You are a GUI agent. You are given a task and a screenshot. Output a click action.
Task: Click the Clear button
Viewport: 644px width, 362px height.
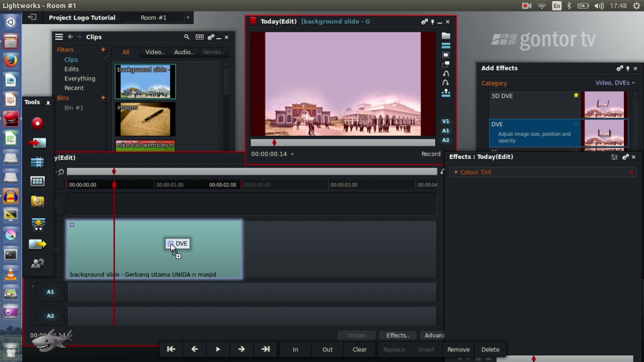[360, 349]
